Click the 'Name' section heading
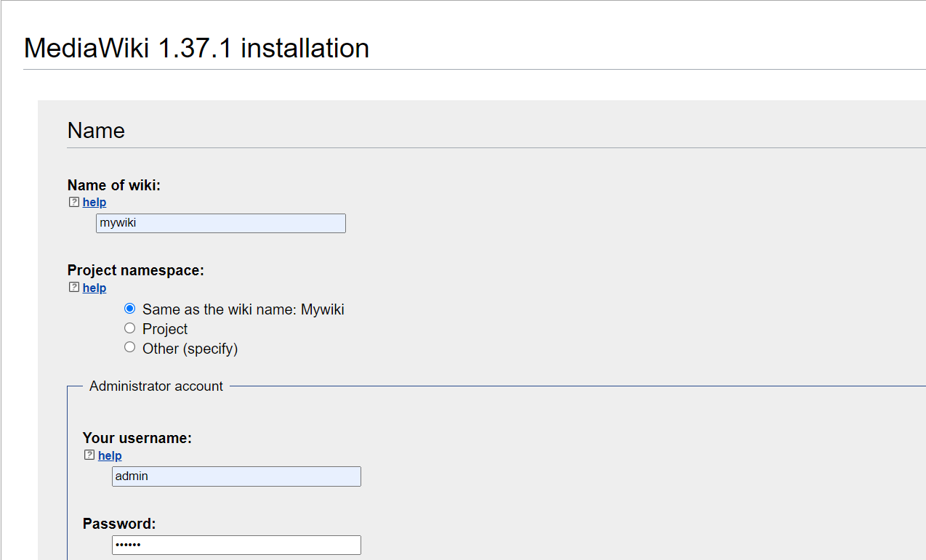This screenshot has width=926, height=560. [95, 131]
